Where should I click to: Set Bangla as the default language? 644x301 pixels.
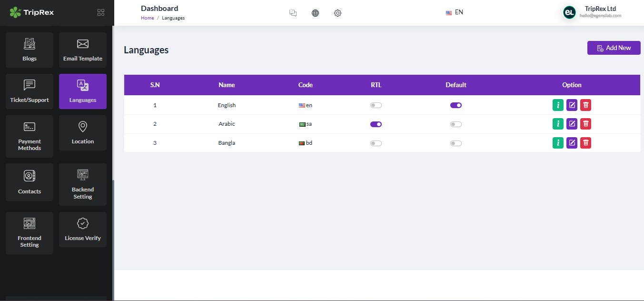pyautogui.click(x=456, y=143)
